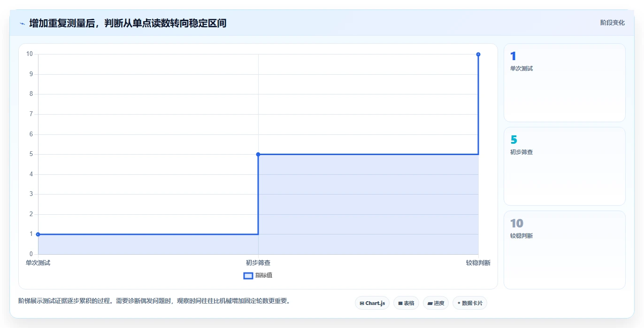
Task: Click the description text starting with 阶梯展示
Action: (x=155, y=301)
